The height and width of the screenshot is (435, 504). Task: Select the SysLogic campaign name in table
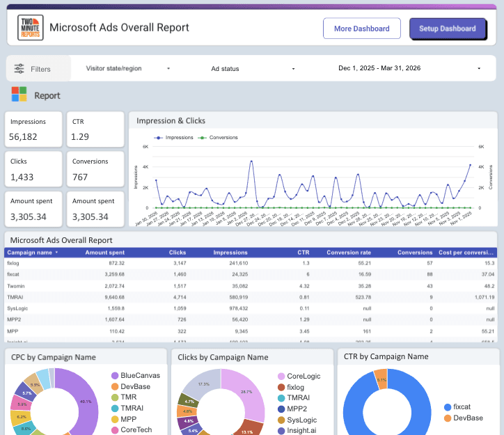pos(17,308)
